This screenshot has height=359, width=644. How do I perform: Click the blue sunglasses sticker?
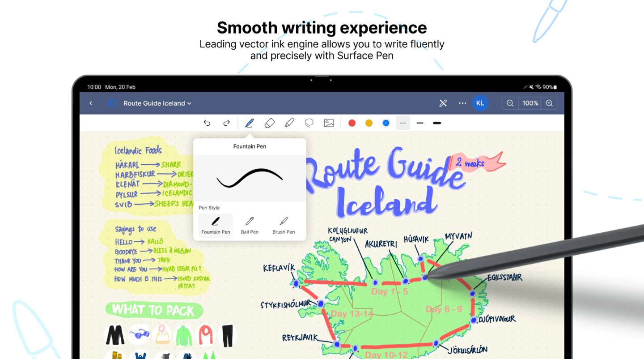139,334
